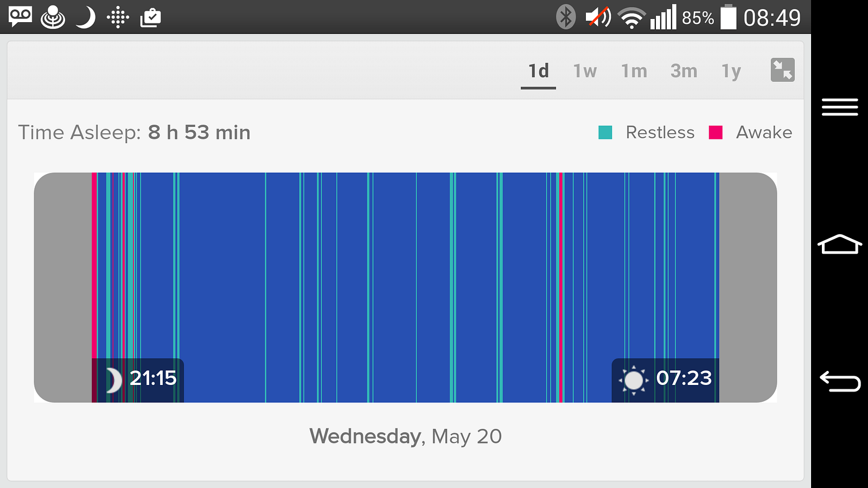Switch to the 1m tab
The width and height of the screenshot is (868, 488).
(634, 71)
